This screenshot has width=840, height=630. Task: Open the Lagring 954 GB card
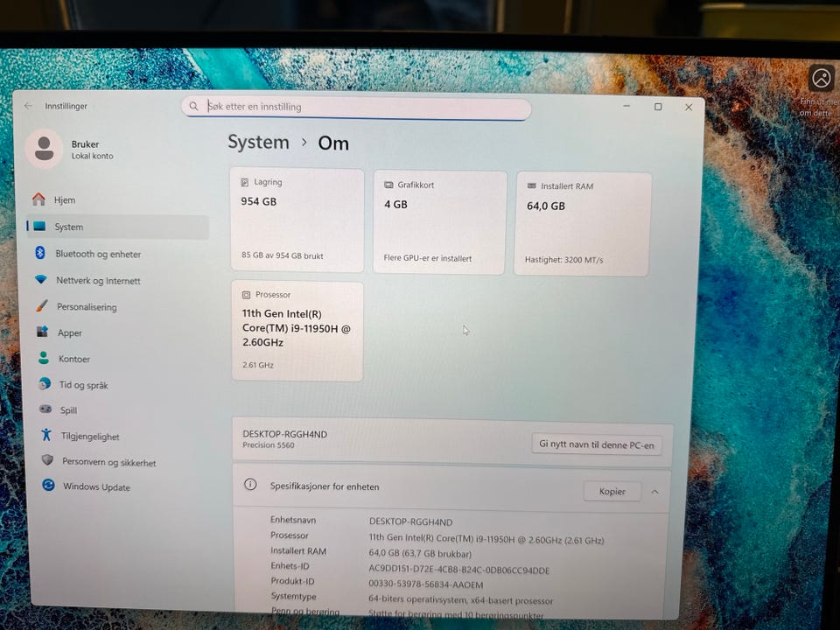(297, 220)
